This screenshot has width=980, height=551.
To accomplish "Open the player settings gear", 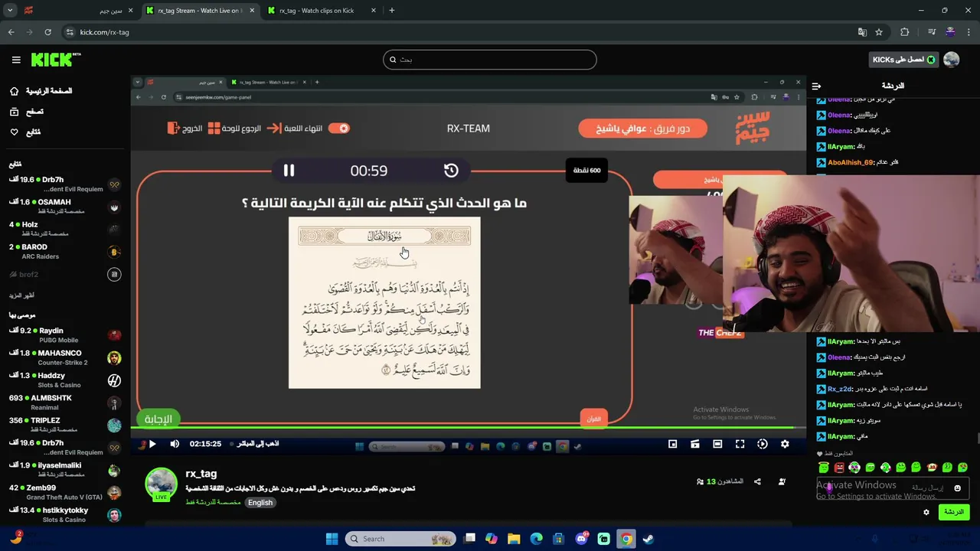I will pos(785,444).
